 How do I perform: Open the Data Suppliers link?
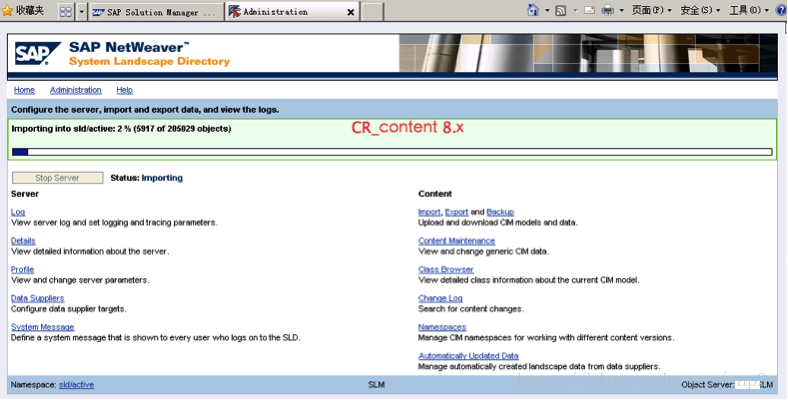(x=38, y=298)
